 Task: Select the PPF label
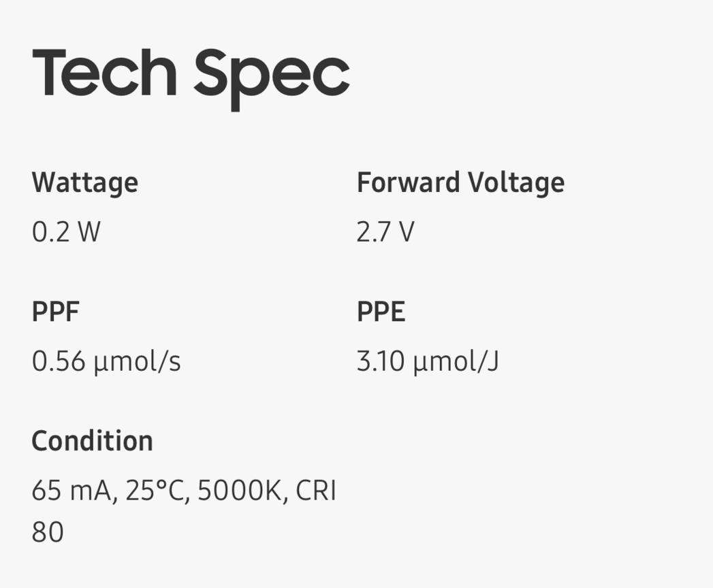pyautogui.click(x=56, y=312)
